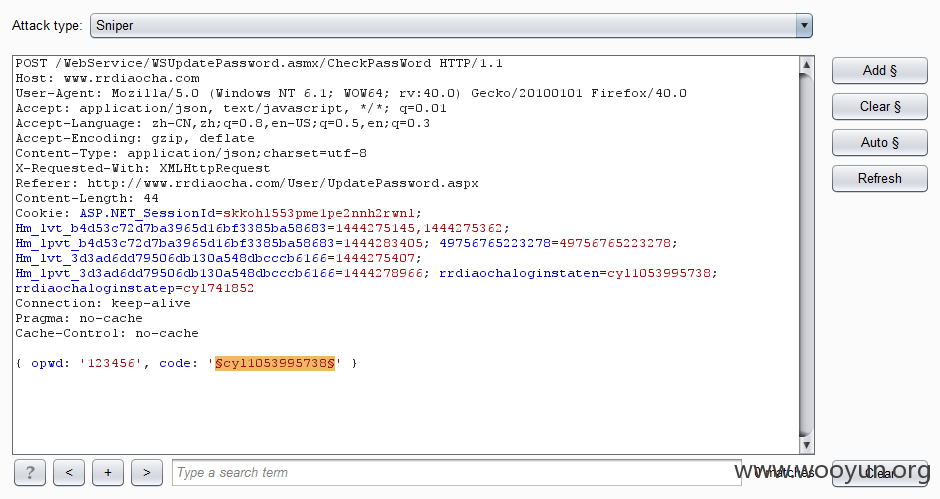This screenshot has height=499, width=940.
Task: Click the code parameter name in body
Action: point(175,363)
